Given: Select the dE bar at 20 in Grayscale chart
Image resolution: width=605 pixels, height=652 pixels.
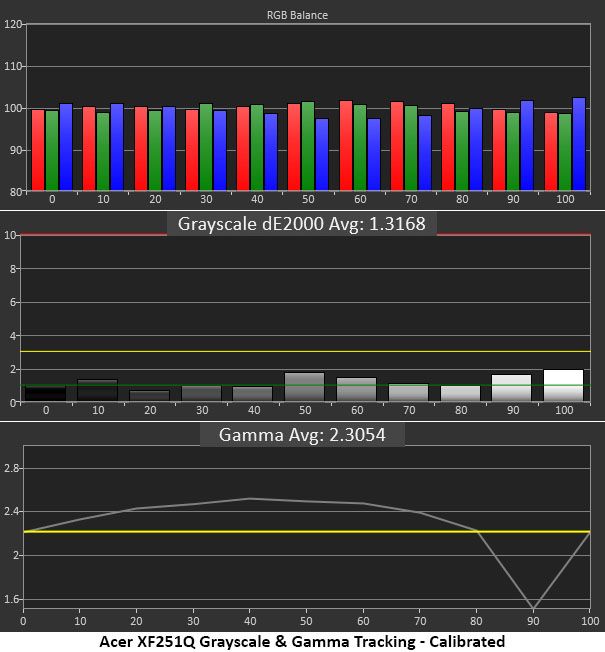Looking at the screenshot, I should pos(150,395).
